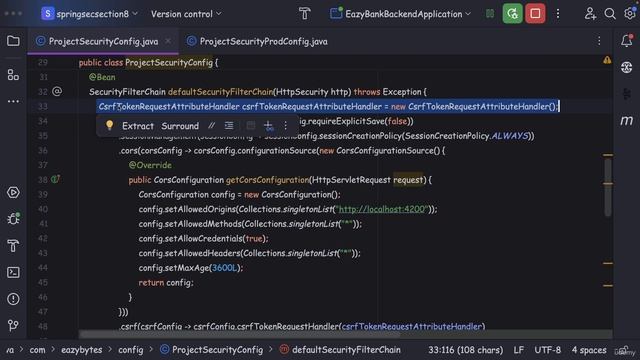This screenshot has height=360, width=640.
Task: Click the yellow warning inspection indicator
Action: pyautogui.click(x=607, y=60)
